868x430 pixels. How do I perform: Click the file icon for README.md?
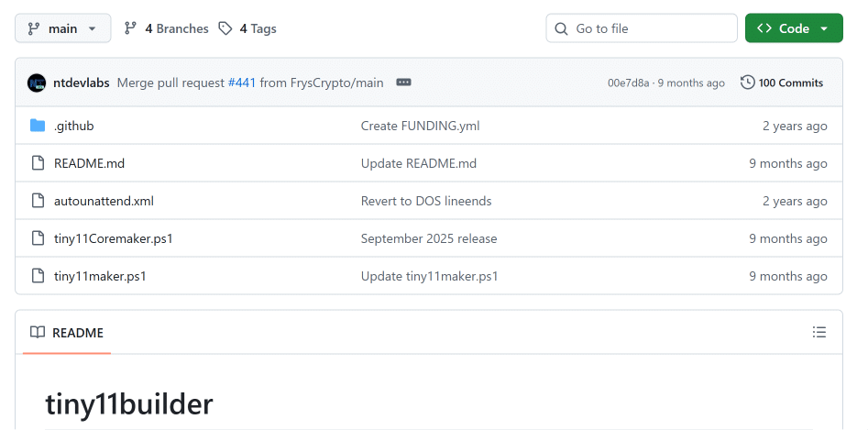tap(38, 163)
